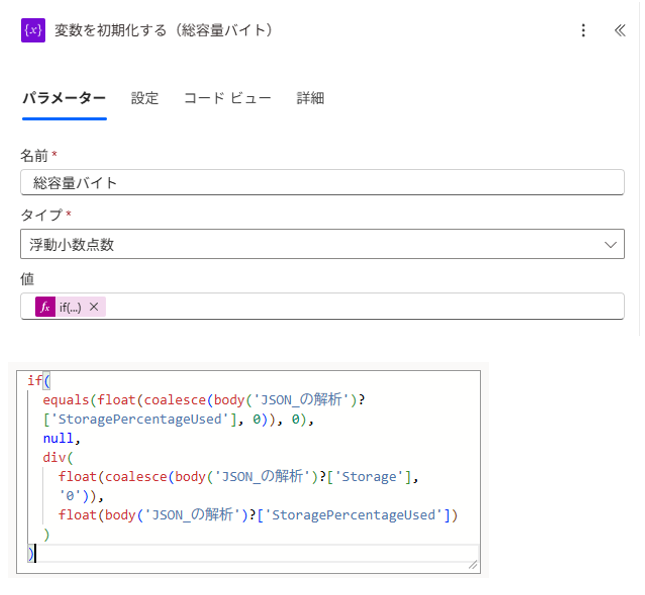
Task: Place cursor on the final closing parenthesis line
Action: point(253,554)
